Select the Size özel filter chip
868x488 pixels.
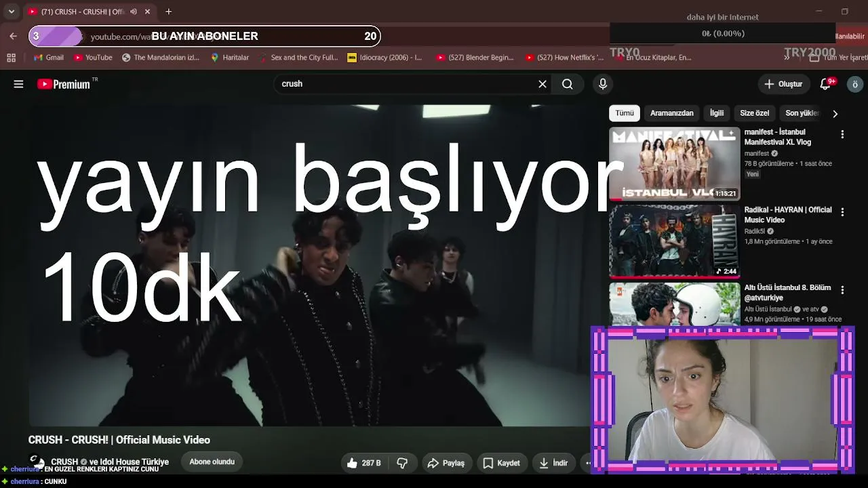click(755, 113)
